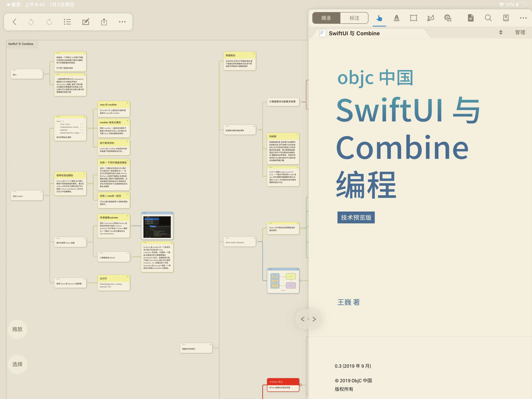Select the view 的 modifier node
The image size is (532, 399).
pyautogui.click(x=114, y=109)
